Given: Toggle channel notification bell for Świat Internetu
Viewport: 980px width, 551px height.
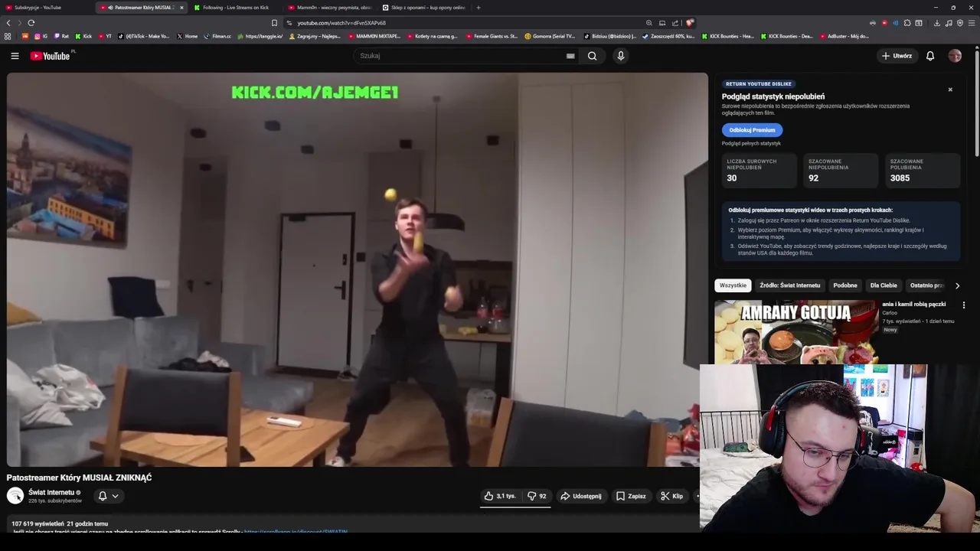Looking at the screenshot, I should pos(103,496).
